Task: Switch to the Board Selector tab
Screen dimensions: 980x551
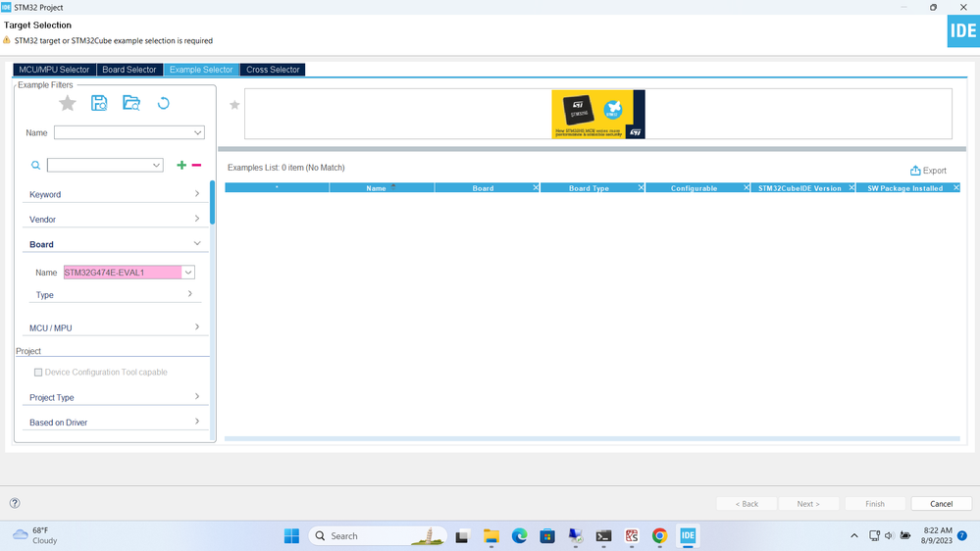Action: pos(129,70)
